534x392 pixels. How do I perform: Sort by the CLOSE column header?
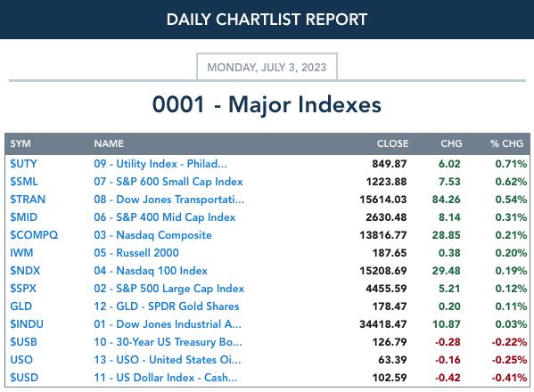pyautogui.click(x=392, y=143)
